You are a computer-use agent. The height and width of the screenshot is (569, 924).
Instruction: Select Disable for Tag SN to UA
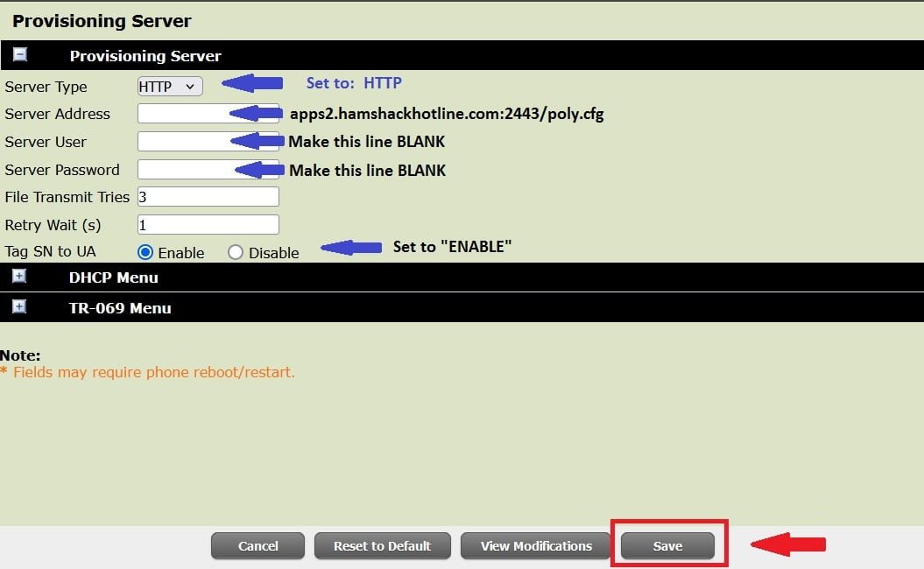click(x=235, y=252)
